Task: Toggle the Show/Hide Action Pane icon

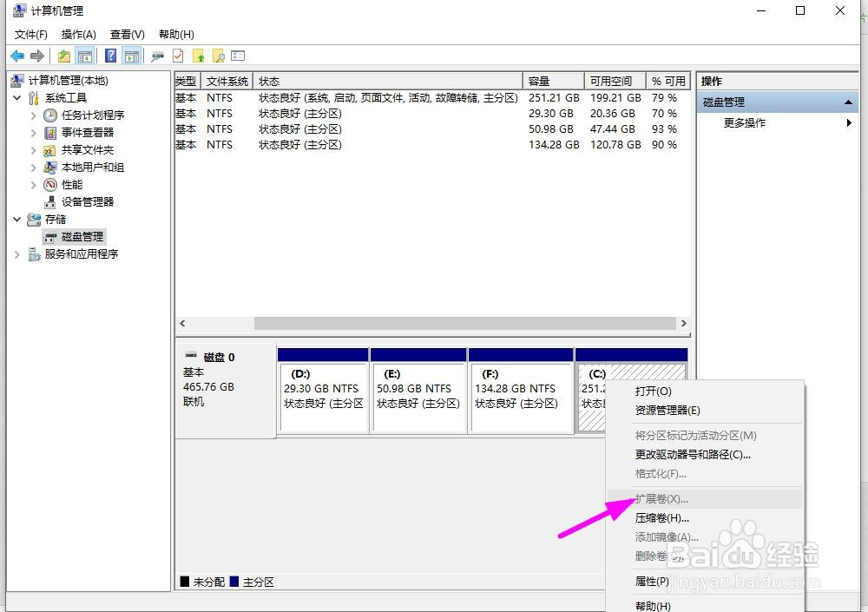Action: pos(133,55)
